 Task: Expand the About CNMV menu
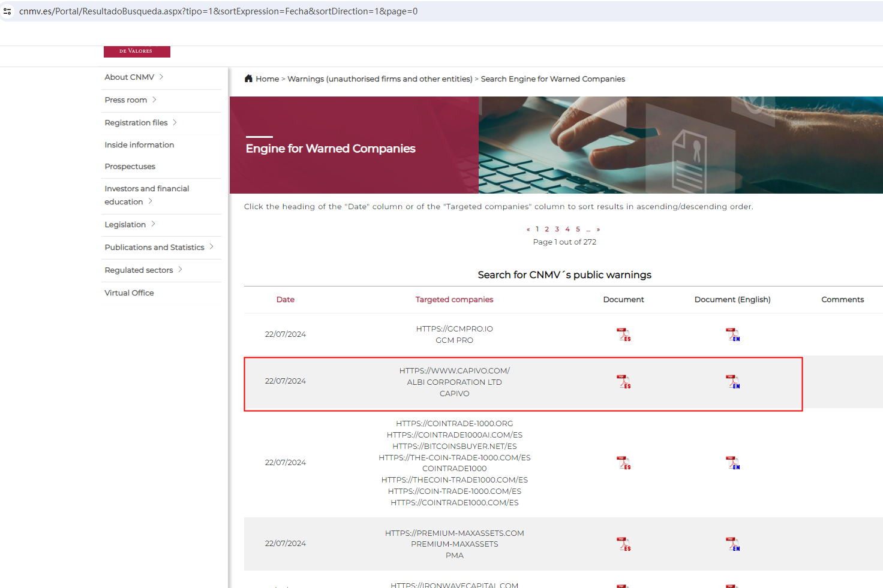[x=134, y=77]
